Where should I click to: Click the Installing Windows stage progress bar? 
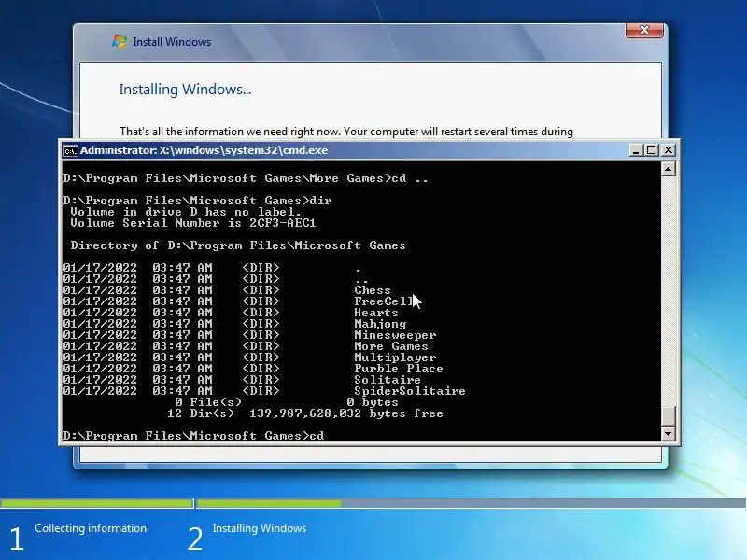click(x=472, y=503)
